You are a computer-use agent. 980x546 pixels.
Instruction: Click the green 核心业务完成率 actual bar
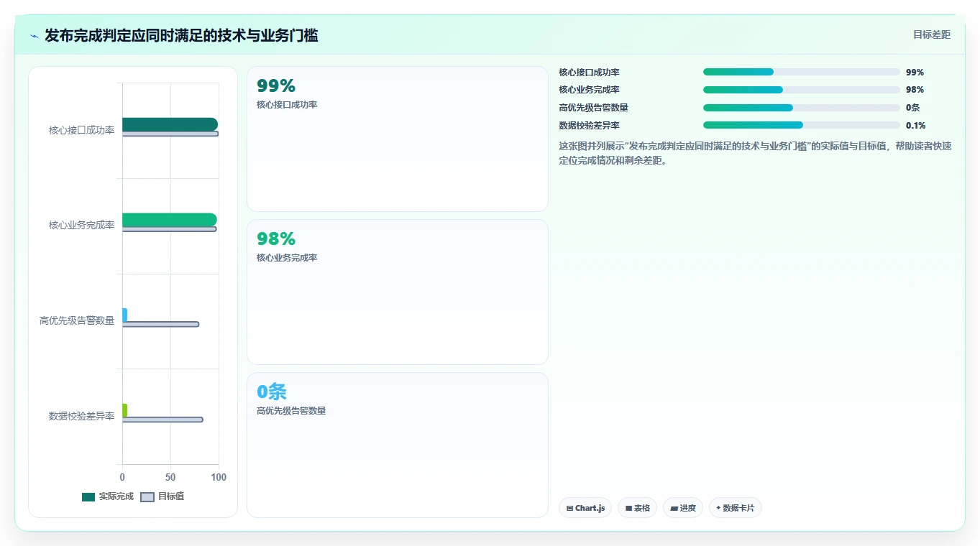[x=170, y=220]
